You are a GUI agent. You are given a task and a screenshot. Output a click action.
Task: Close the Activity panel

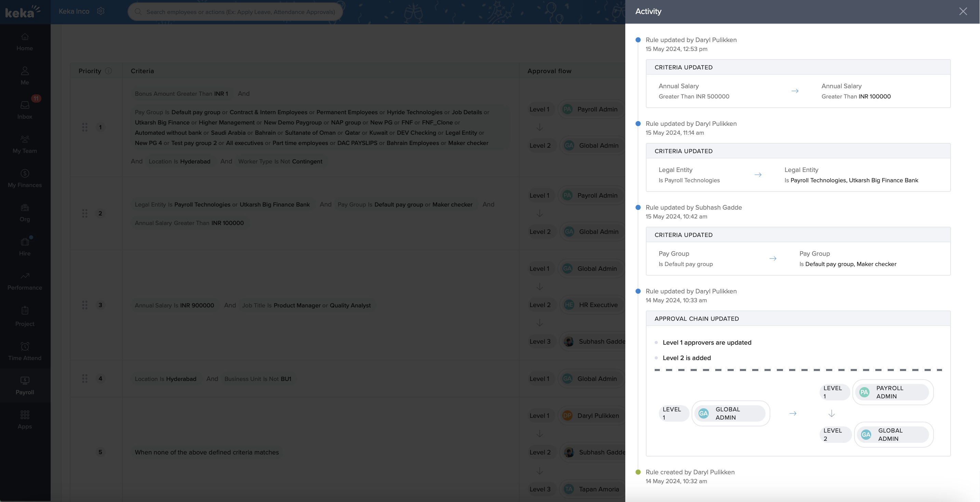point(963,11)
